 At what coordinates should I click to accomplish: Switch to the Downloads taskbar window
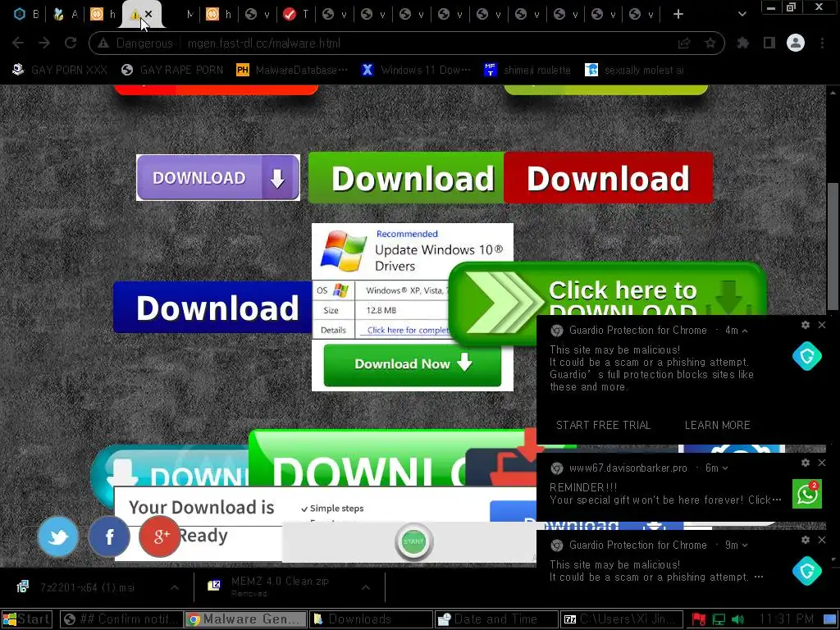370,619
